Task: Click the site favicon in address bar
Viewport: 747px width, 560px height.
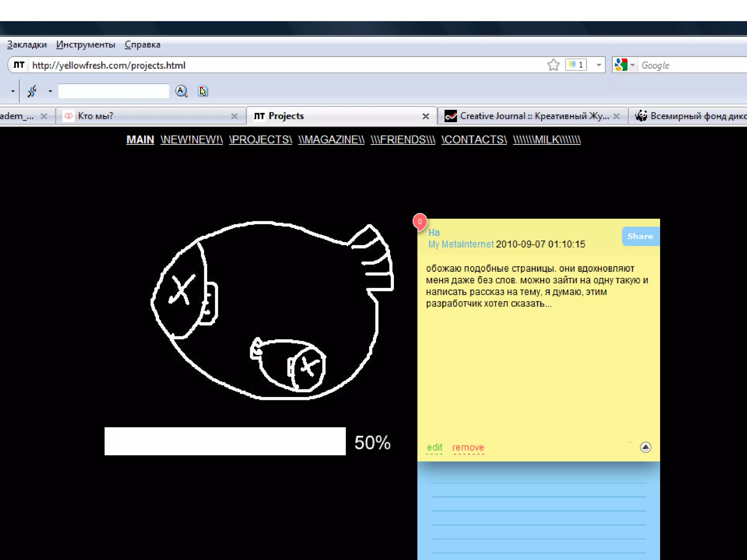Action: pyautogui.click(x=19, y=65)
